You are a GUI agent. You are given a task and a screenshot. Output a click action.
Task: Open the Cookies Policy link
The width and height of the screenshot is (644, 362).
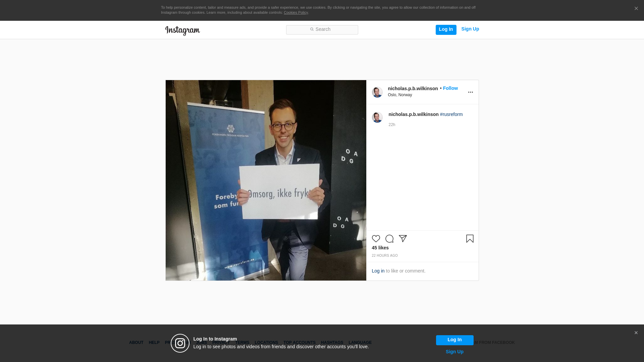[x=296, y=13]
